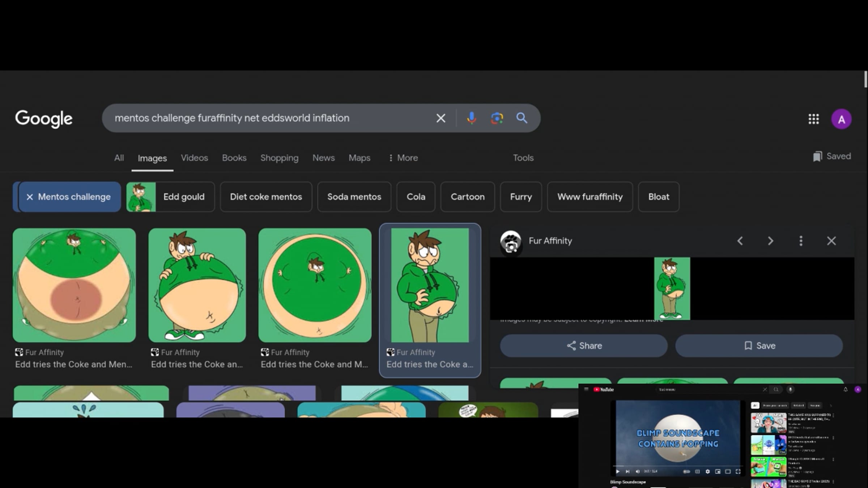Screen dimensions: 868x488
Task: Switch YouTube player to theater mode
Action: [x=728, y=471]
